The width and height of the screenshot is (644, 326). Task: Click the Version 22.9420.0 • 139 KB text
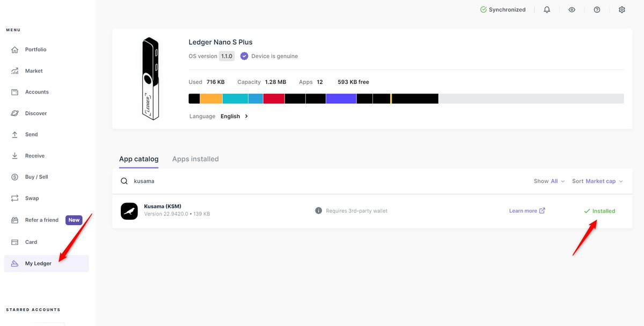[x=177, y=214]
